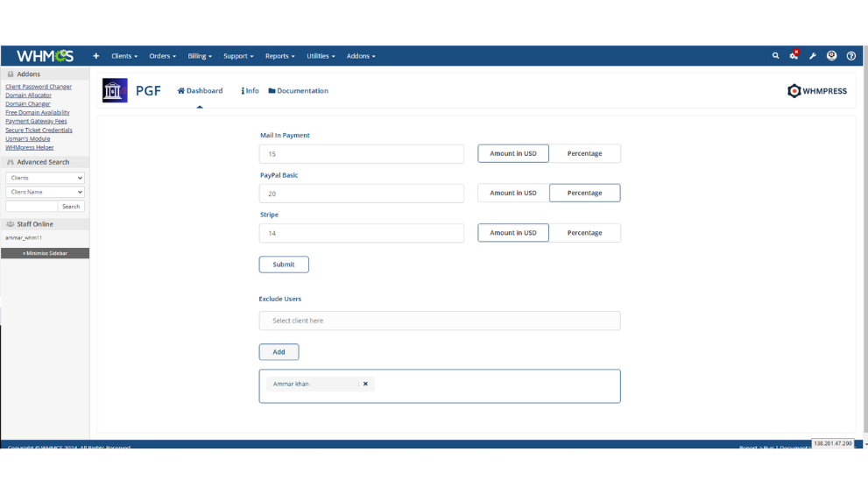The width and height of the screenshot is (868, 494).
Task: Open the Payment Gateway Fees sidebar link
Action: (x=36, y=121)
